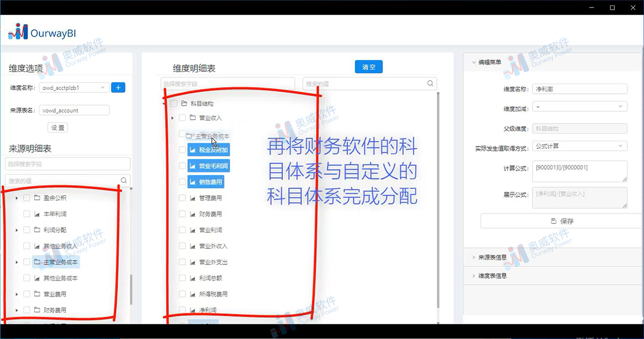Click folder icon of 财务费用 in 来源明细表
Image resolution: width=644 pixels, height=339 pixels.
[x=38, y=311]
